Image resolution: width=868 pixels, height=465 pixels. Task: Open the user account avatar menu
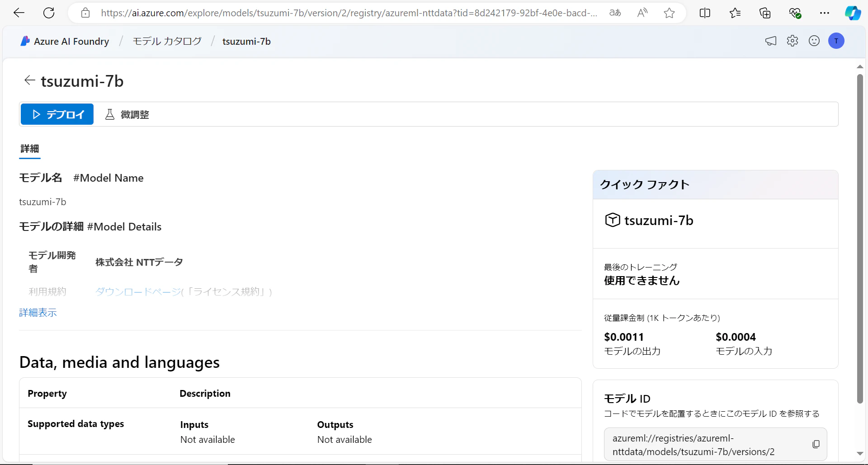[x=836, y=41]
